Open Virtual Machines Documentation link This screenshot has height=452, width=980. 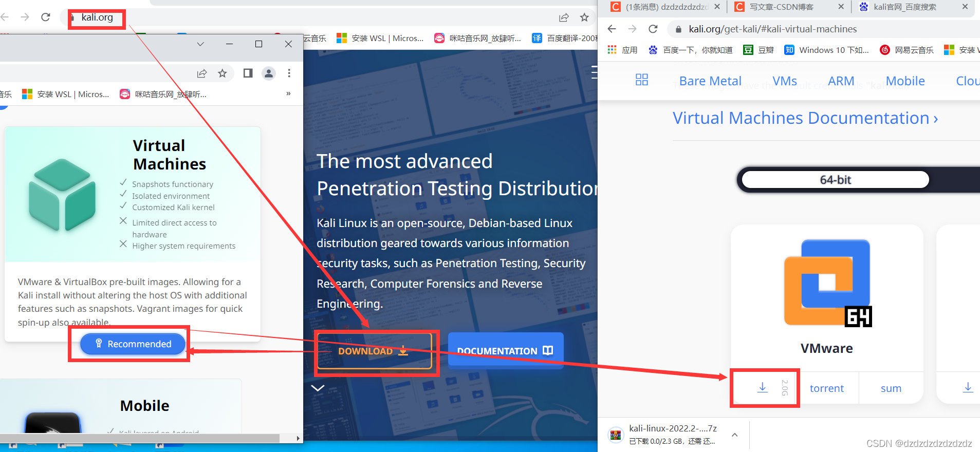805,118
